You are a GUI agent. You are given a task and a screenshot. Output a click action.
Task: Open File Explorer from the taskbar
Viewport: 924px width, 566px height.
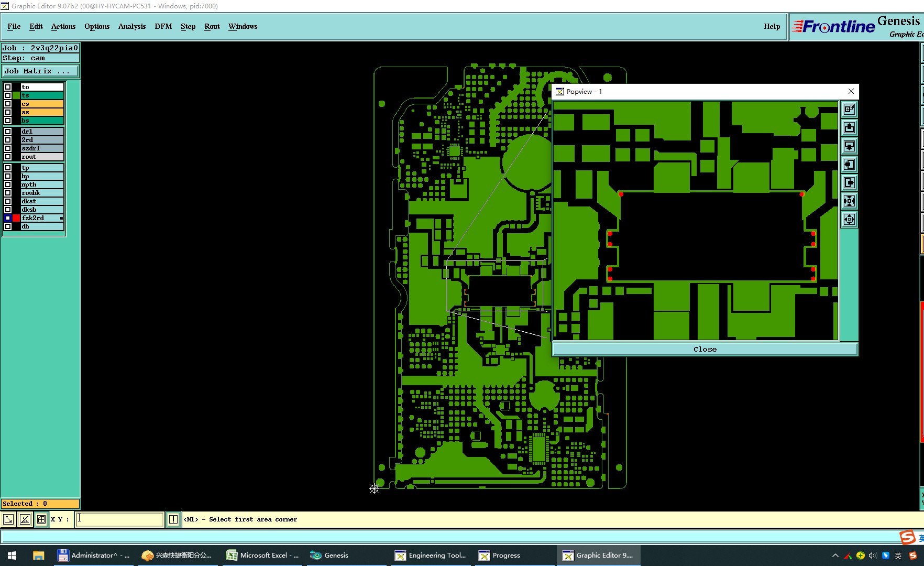click(x=38, y=556)
